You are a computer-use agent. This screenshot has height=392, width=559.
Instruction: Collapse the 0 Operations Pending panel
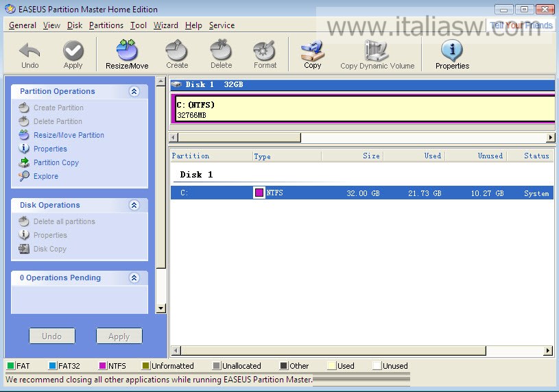pos(134,278)
